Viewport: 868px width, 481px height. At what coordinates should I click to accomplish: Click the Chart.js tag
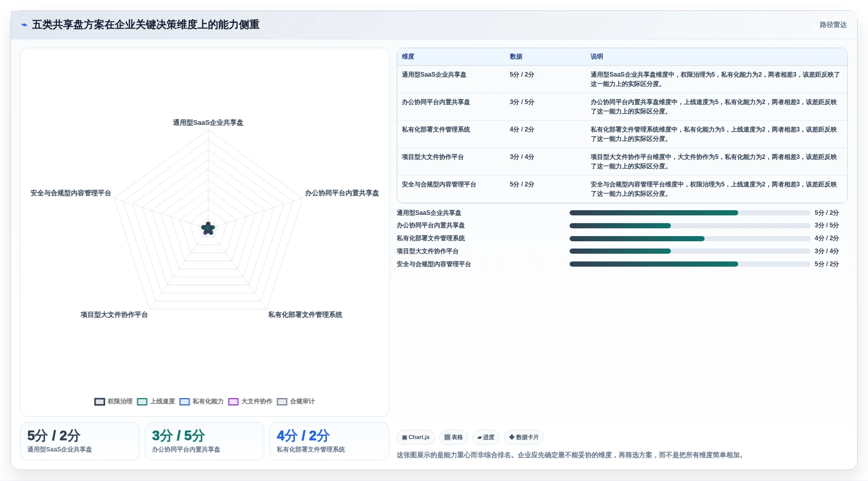pos(416,438)
